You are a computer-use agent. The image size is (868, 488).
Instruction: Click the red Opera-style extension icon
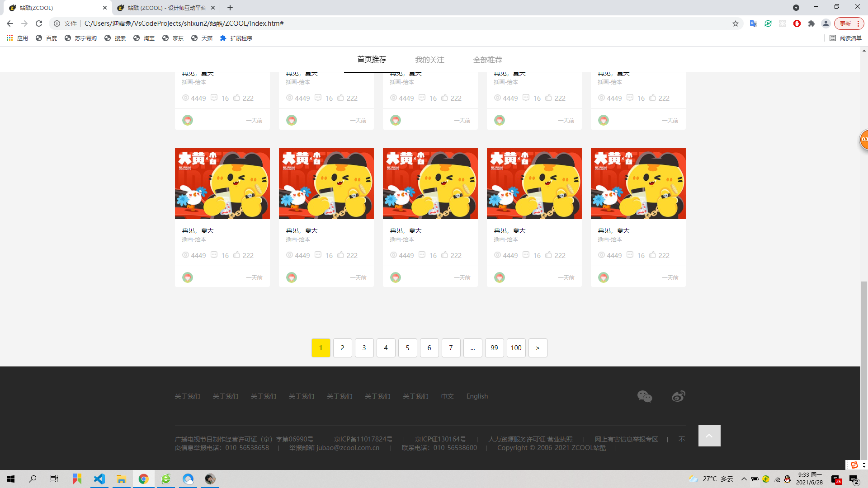797,23
